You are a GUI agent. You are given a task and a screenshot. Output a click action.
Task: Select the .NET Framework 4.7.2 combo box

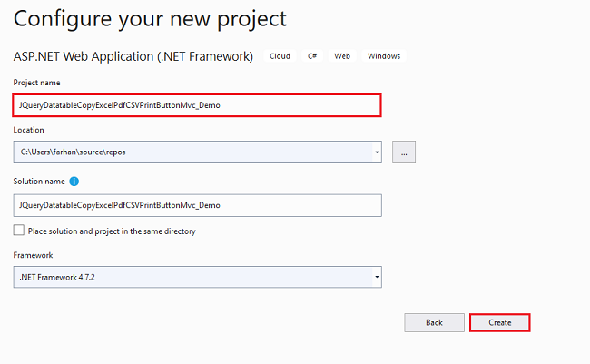click(198, 277)
